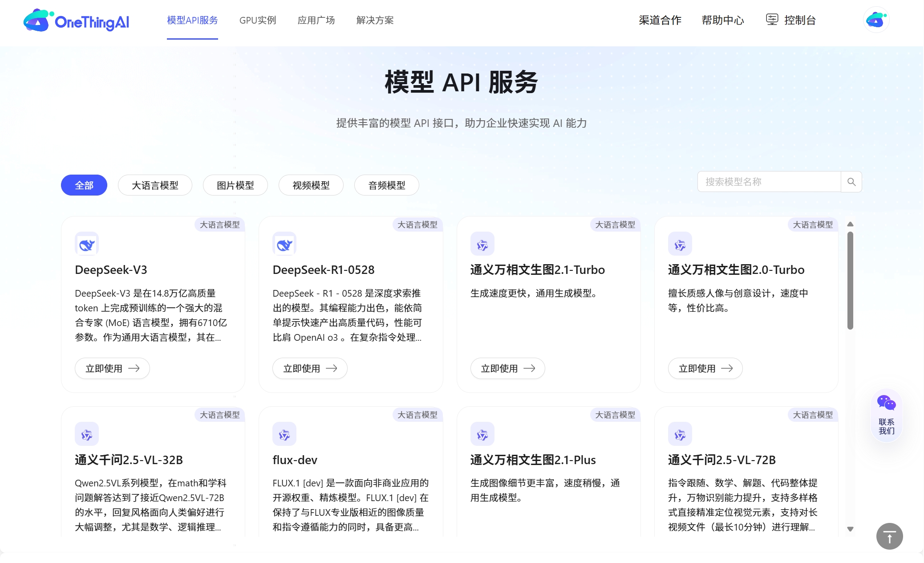Select the 图片模型 filter
This screenshot has width=924, height=563.
tap(235, 185)
